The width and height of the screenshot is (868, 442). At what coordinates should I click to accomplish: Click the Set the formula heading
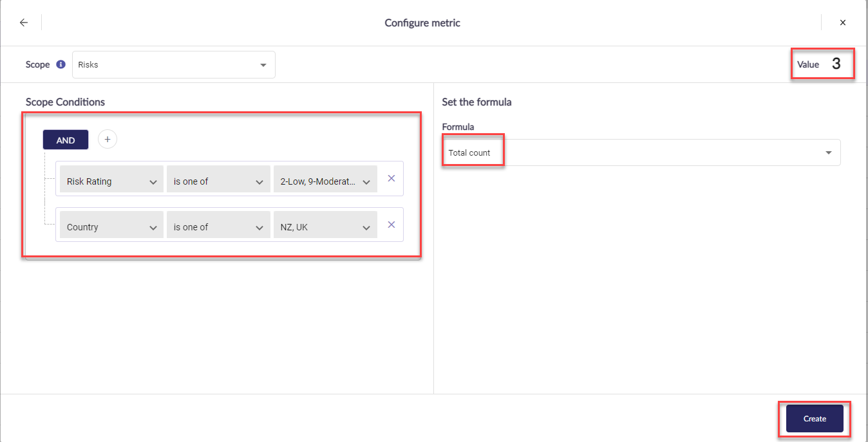pos(476,102)
